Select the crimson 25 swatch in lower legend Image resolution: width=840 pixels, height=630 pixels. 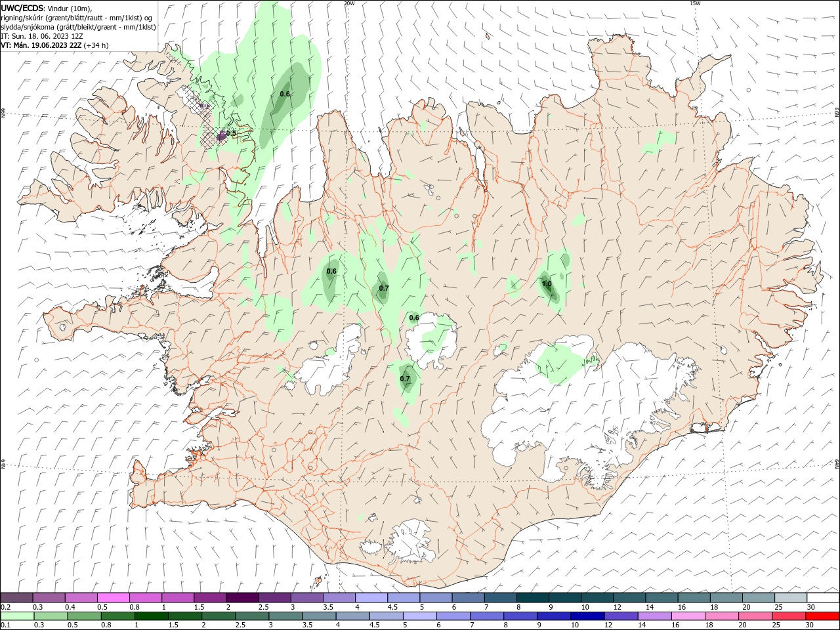[788, 616]
